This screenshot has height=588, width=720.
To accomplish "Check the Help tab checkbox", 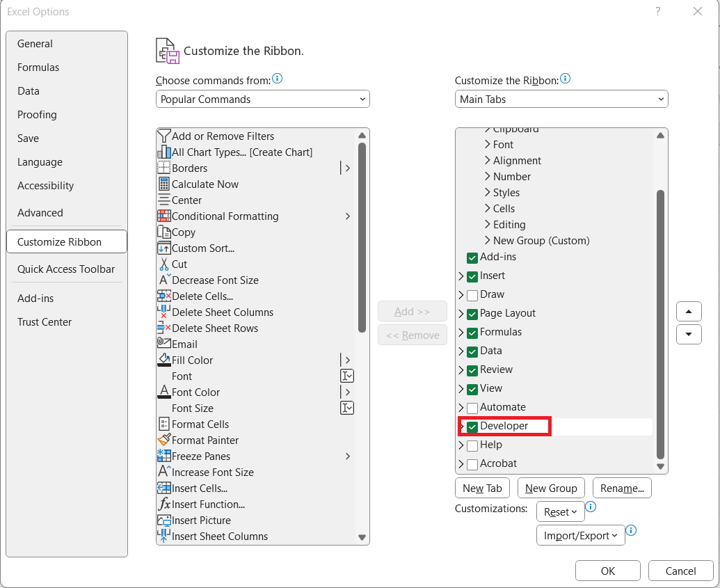I will 472,445.
